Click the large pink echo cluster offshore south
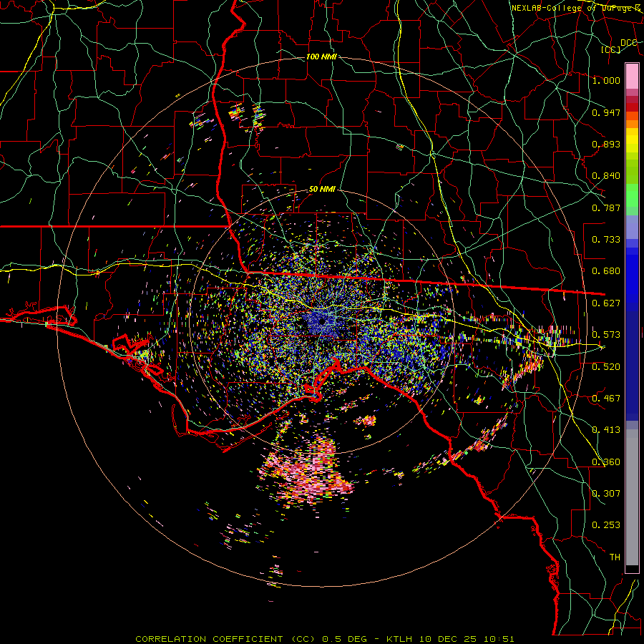This screenshot has height=644, width=644. tap(307, 472)
